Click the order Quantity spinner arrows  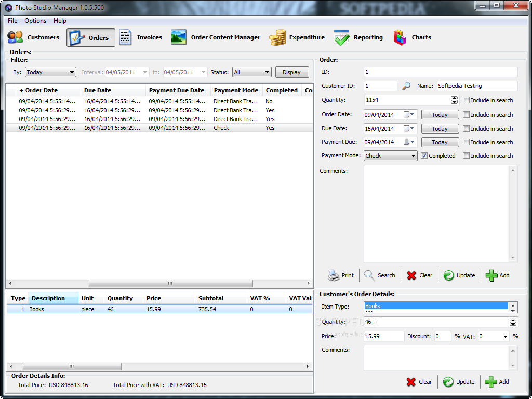(x=454, y=100)
